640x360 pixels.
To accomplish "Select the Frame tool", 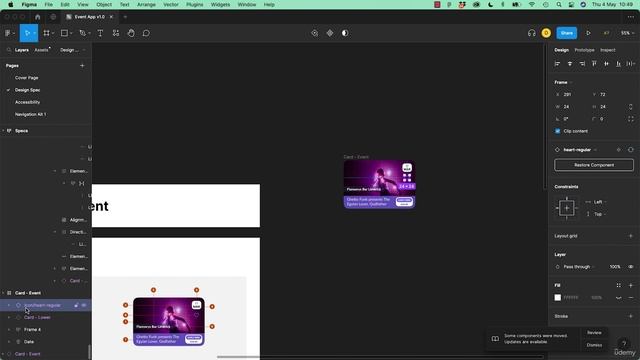I will point(47,33).
